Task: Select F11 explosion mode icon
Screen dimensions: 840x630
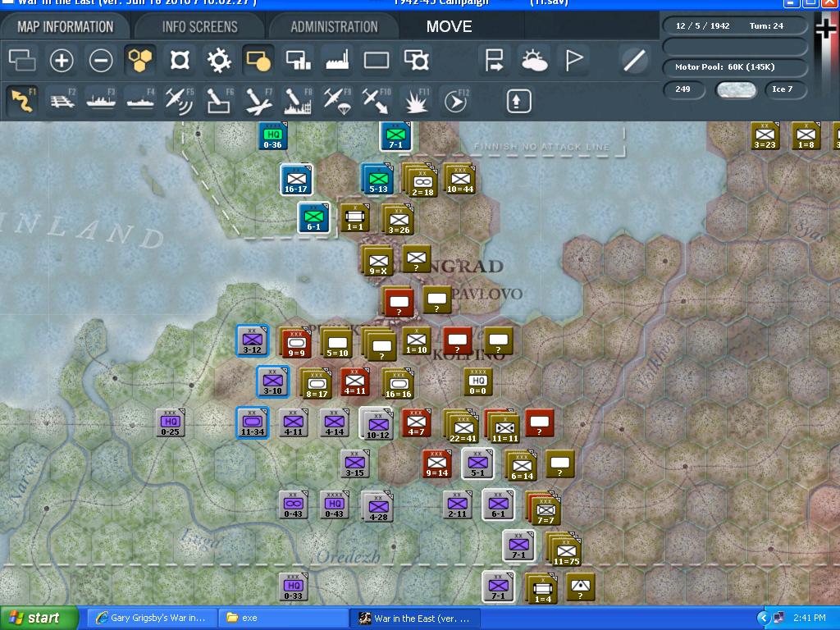Action: [416, 101]
